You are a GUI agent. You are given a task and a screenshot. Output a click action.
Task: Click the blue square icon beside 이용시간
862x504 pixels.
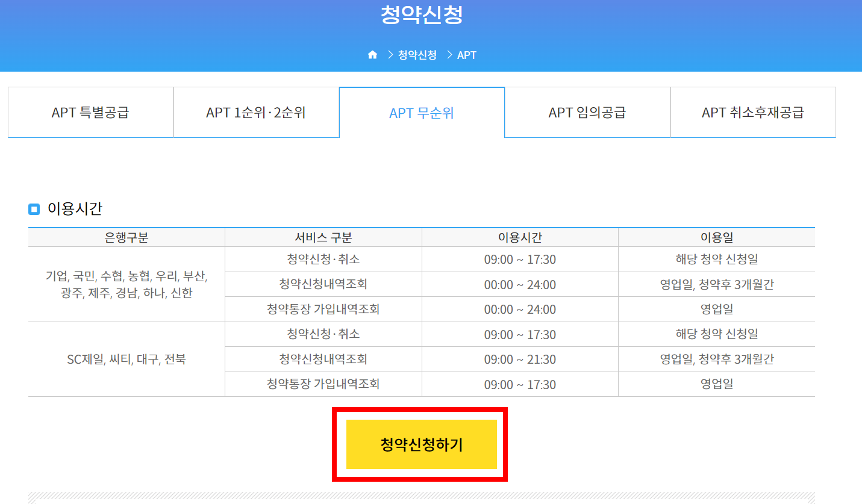pyautogui.click(x=34, y=208)
